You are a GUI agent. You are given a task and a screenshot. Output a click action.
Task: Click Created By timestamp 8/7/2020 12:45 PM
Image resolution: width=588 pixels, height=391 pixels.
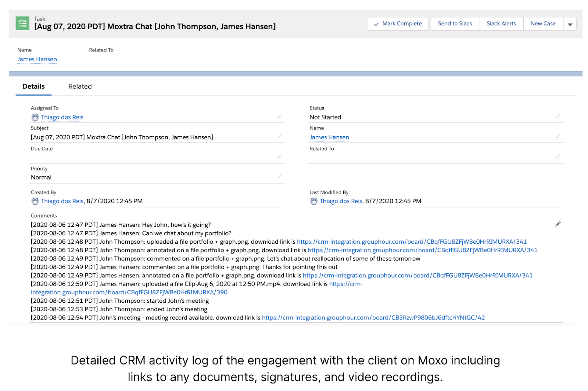pos(115,201)
